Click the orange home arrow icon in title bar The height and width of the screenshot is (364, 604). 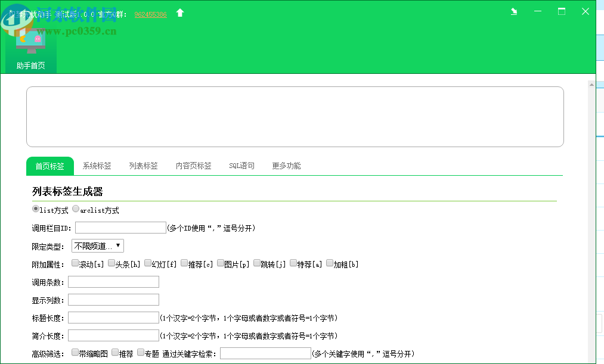[179, 11]
